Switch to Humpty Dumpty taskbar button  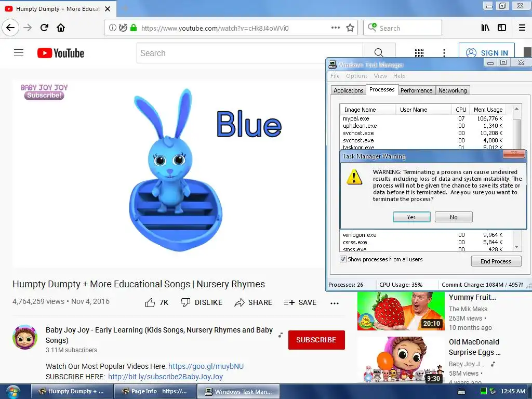tap(72, 391)
